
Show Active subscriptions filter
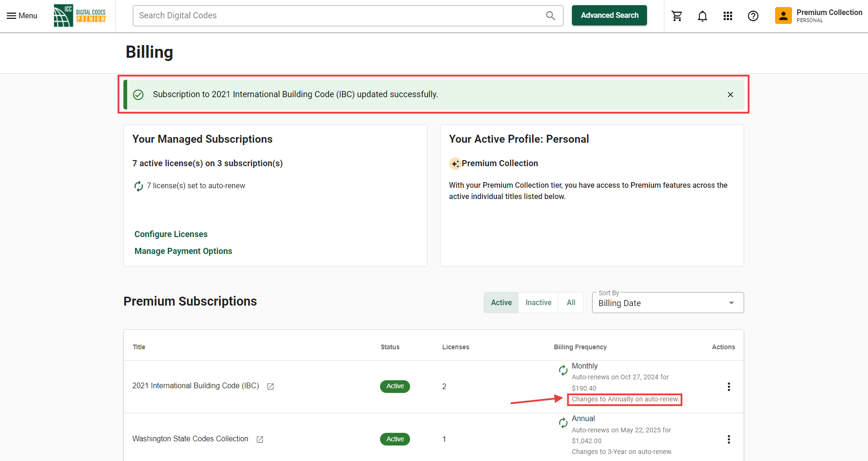coord(501,303)
